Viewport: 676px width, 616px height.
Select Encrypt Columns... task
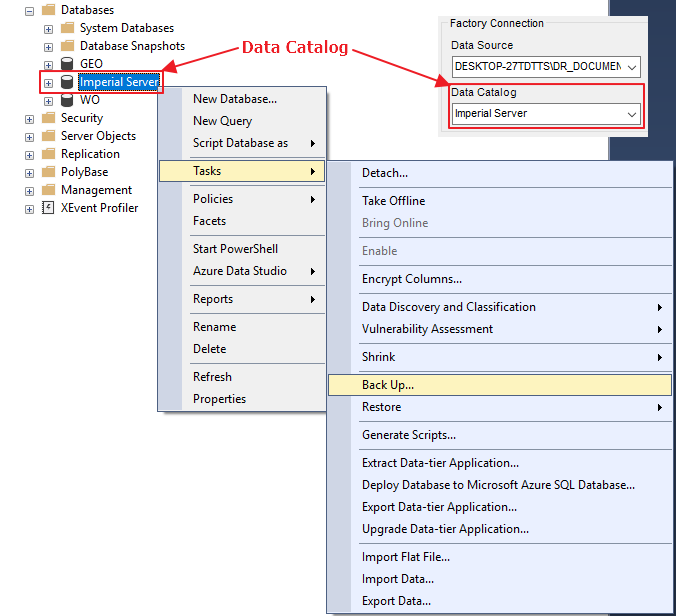(500, 279)
